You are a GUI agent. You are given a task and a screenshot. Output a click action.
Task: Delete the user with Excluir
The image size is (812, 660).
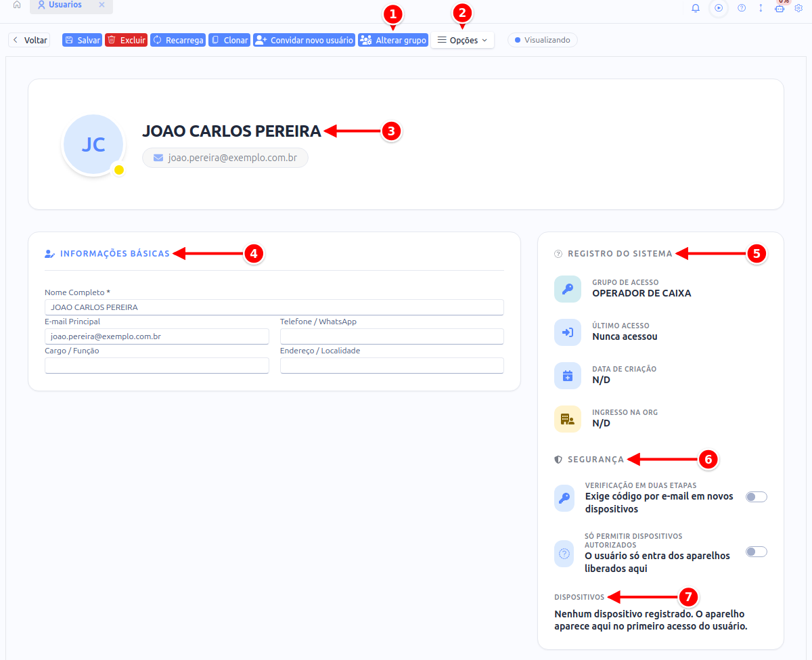[x=126, y=40]
